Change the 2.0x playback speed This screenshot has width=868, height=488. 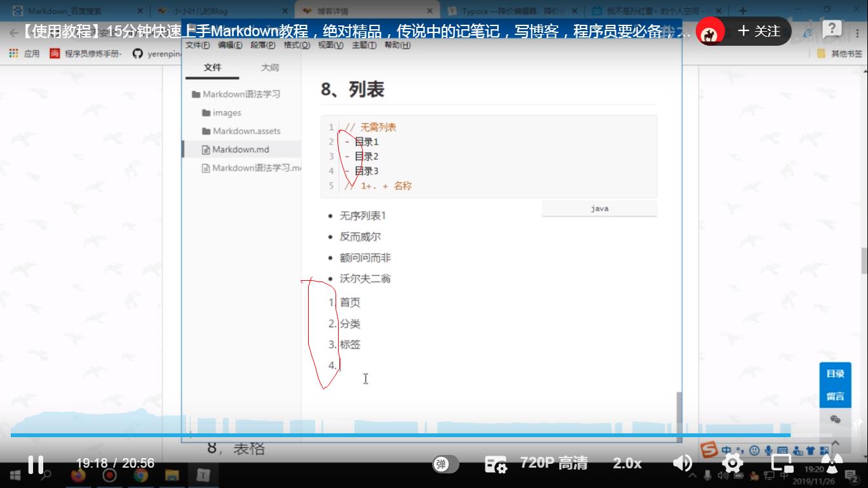[627, 463]
